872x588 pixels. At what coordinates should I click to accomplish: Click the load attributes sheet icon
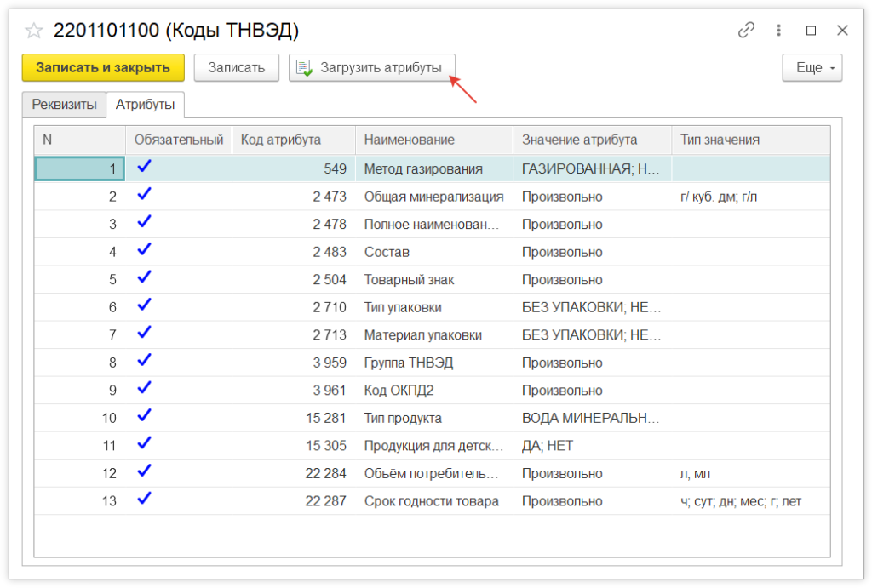tap(304, 68)
